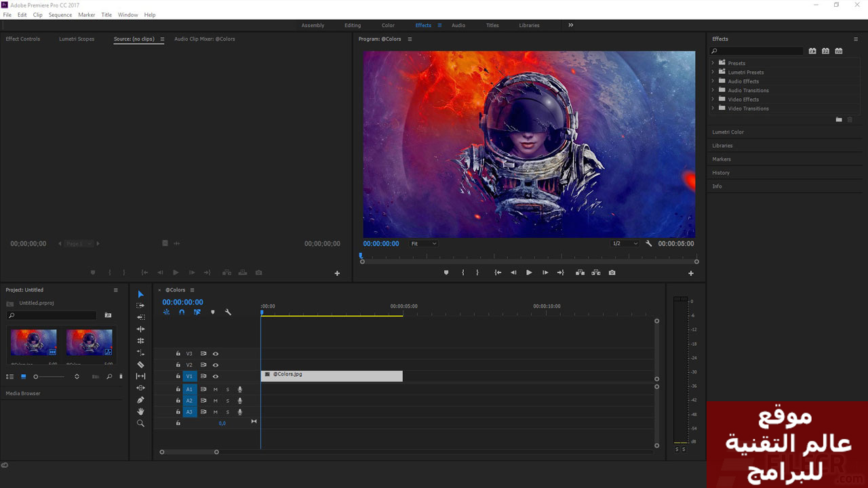Screen dimensions: 868x488
Task: Create new custom bin in Effects panel
Action: click(839, 119)
